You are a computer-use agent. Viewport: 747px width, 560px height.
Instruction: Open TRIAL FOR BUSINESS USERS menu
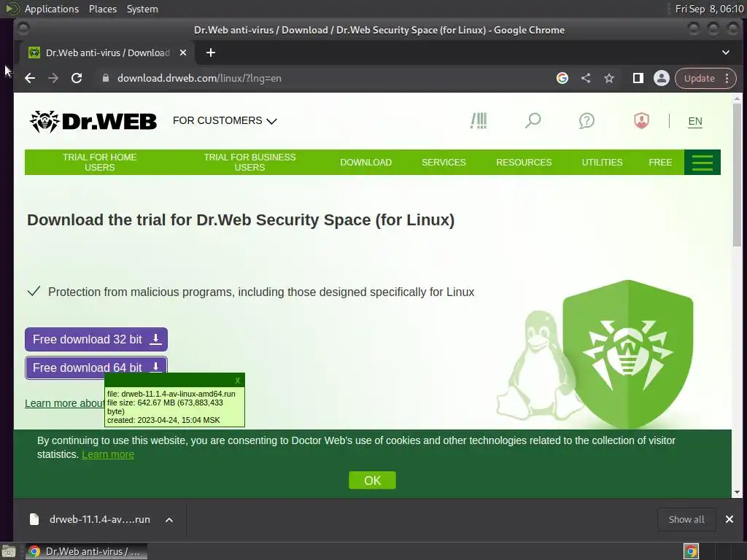249,163
